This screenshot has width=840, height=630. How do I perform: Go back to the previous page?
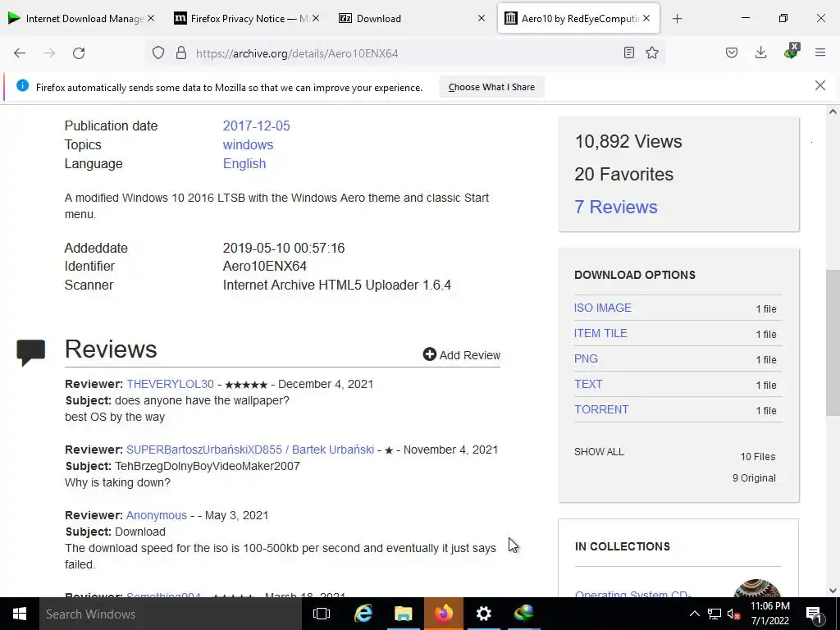pos(20,53)
